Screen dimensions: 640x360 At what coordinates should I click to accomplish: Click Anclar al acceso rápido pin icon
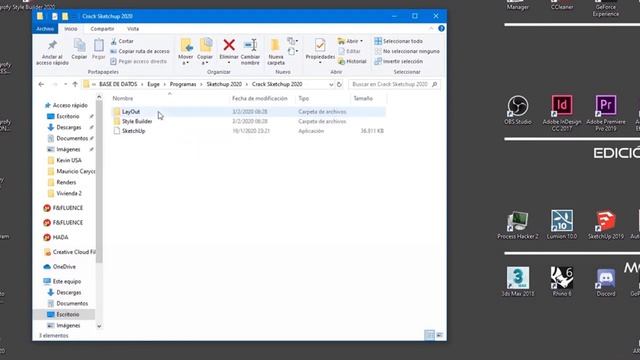(52, 45)
